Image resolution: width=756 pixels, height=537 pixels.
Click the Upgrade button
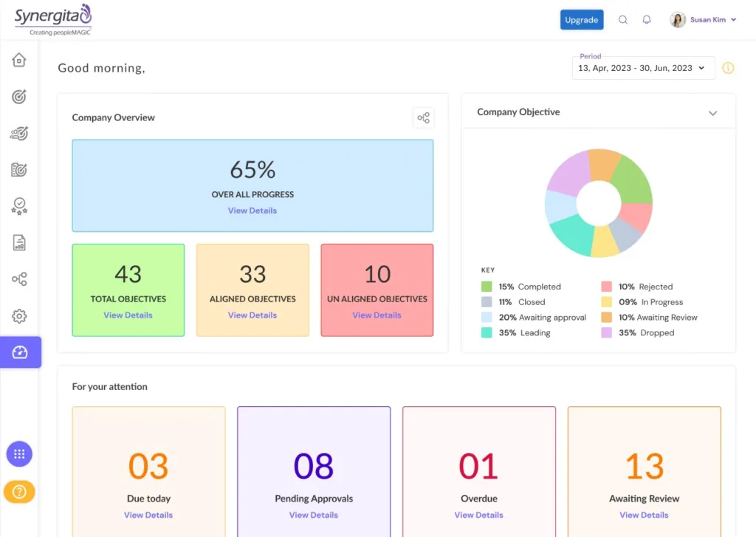click(582, 19)
